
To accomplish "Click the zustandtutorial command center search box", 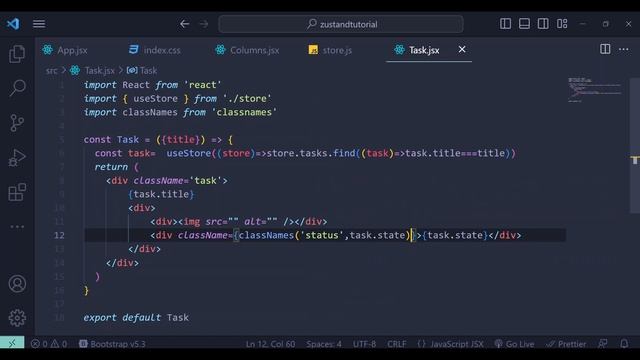I will click(x=341, y=24).
